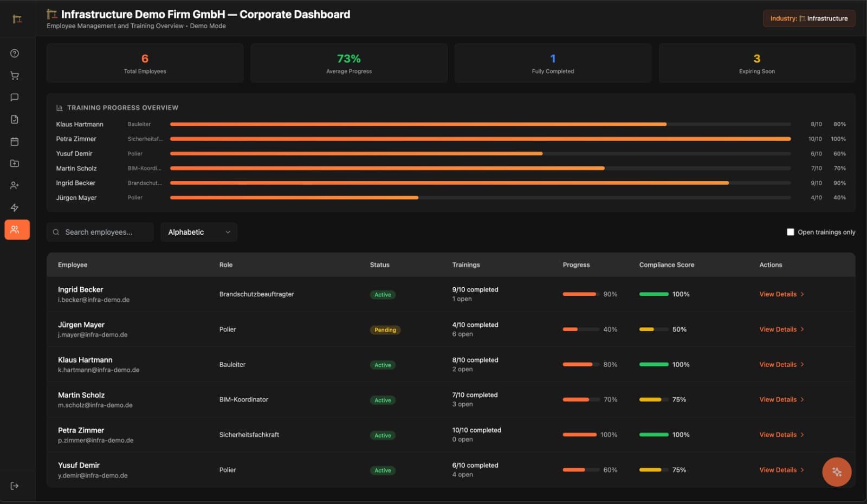Click the document icon in the sidebar
The image size is (867, 504).
pyautogui.click(x=15, y=119)
